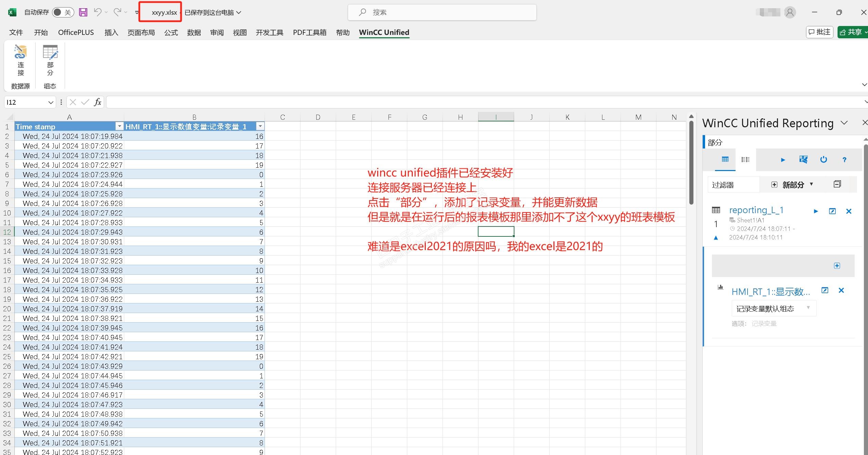Image resolution: width=868 pixels, height=455 pixels.
Task: Collapse reporting_L_1 with the blue triangle
Action: point(716,238)
